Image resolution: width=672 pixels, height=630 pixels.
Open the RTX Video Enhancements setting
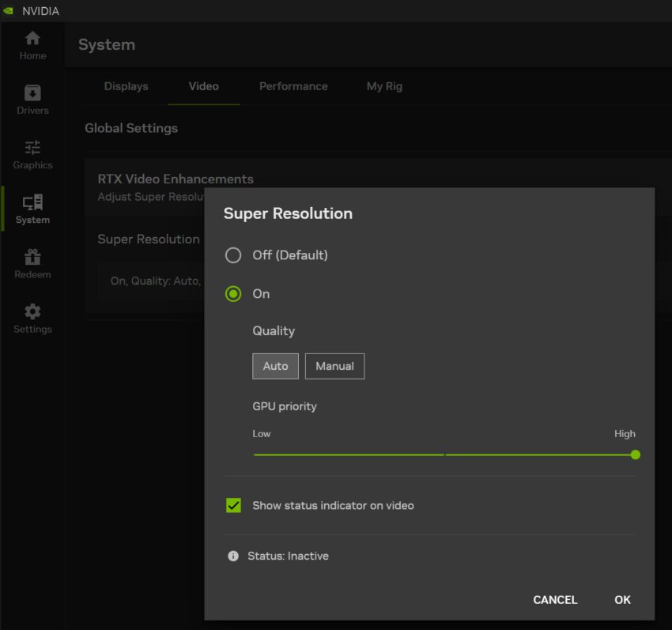[176, 179]
